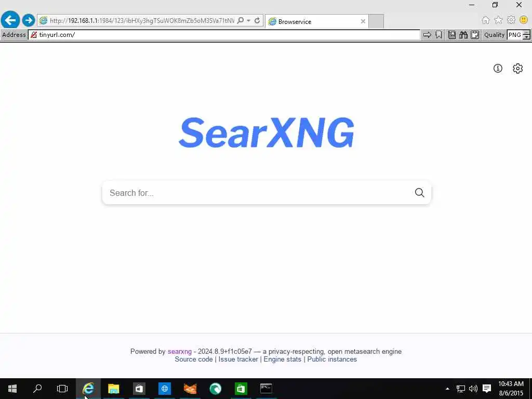Click the Quality PNG selector field

515,35
